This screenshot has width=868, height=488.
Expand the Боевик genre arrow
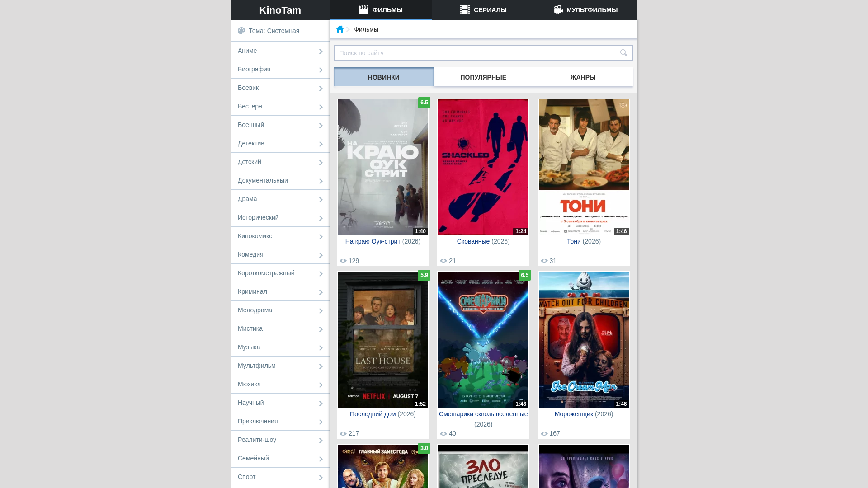click(321, 88)
